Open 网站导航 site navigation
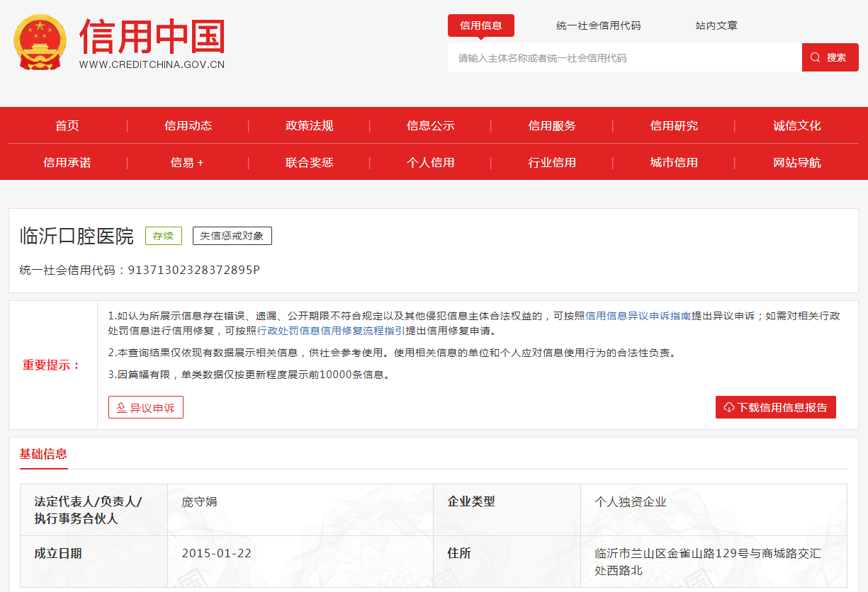This screenshot has width=868, height=592. point(796,163)
